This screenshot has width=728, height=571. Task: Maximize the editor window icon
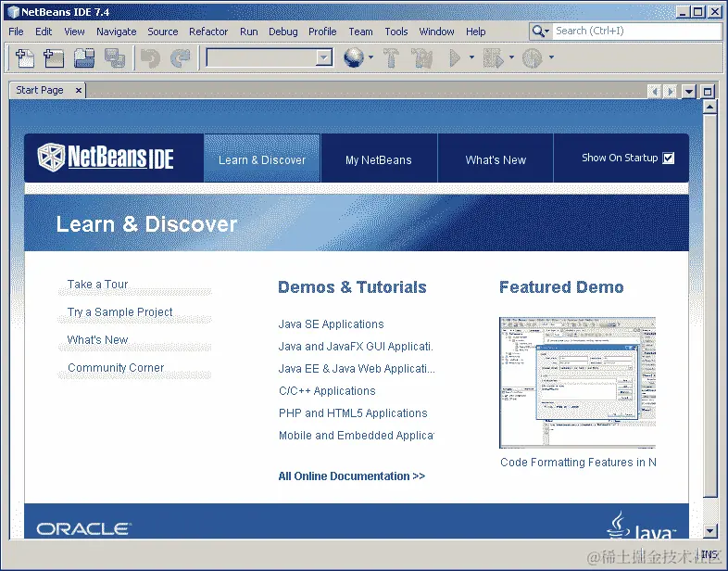(x=707, y=92)
